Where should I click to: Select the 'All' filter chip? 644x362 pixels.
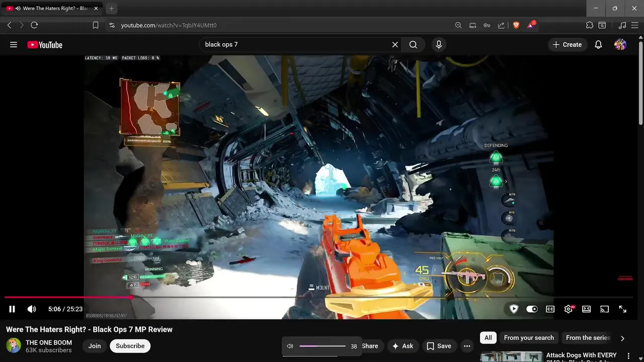point(488,338)
